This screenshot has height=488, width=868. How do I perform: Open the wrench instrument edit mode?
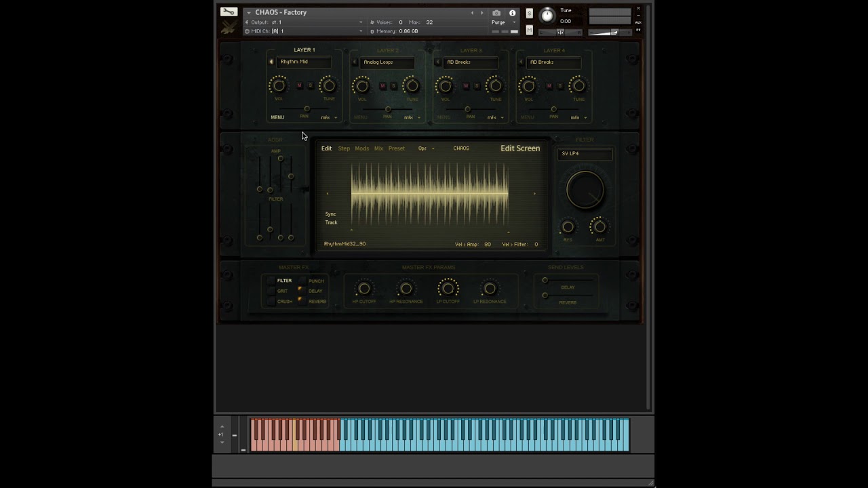(229, 12)
